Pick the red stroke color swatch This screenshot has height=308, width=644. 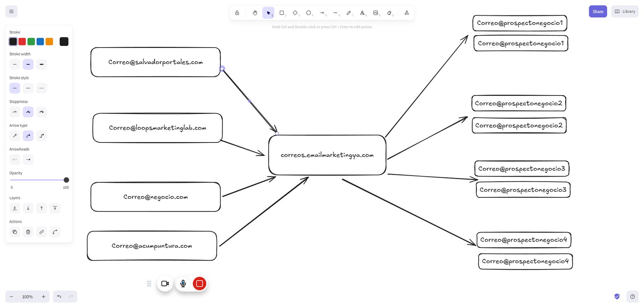coord(22,41)
